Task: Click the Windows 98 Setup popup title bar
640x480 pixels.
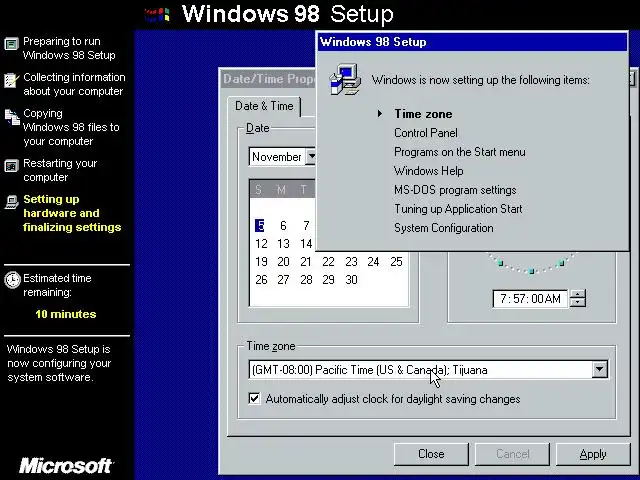Action: 472,42
